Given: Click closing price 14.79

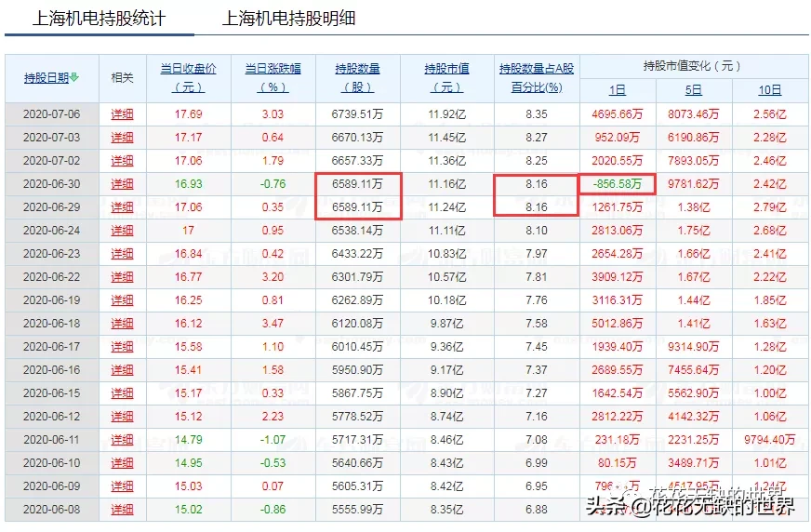Looking at the screenshot, I should pyautogui.click(x=188, y=440).
